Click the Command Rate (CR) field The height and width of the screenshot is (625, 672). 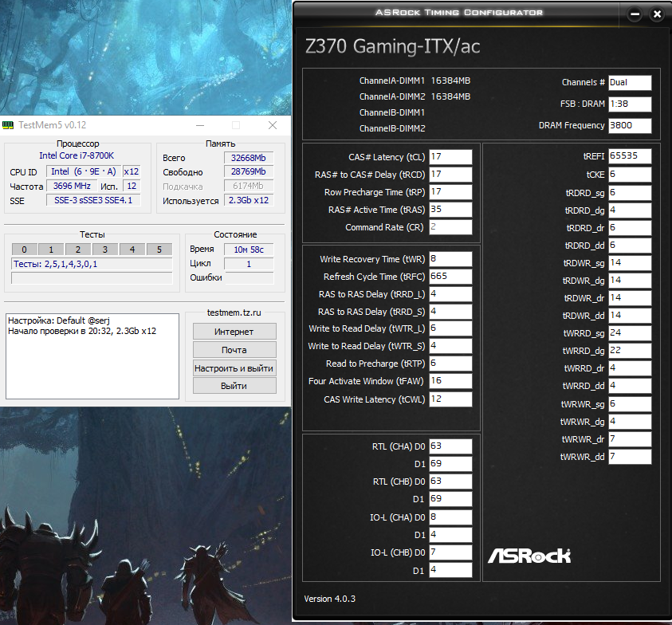450,226
